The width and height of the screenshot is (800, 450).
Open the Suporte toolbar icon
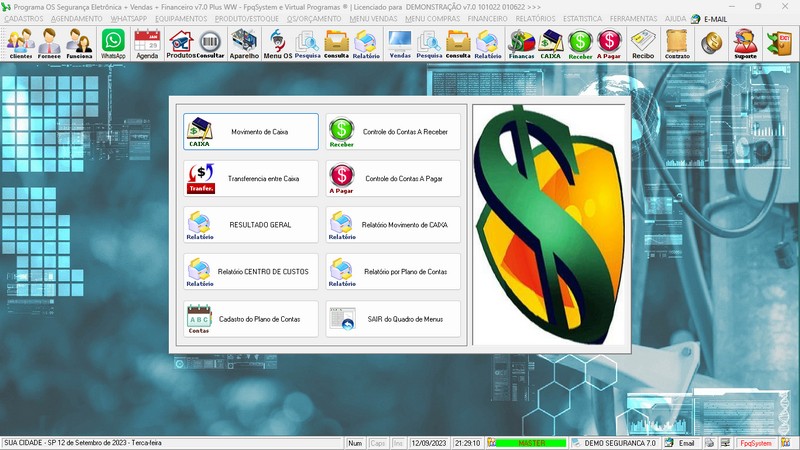coord(745,44)
